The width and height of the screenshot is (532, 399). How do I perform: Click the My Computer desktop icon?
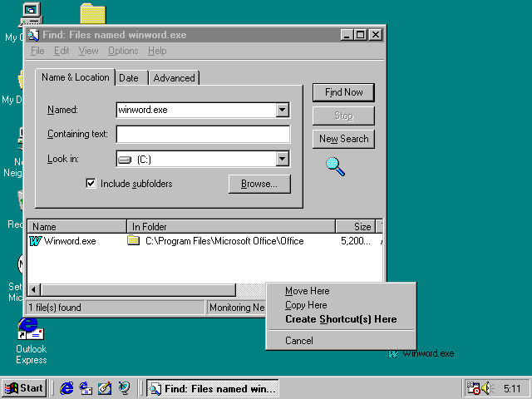click(x=30, y=12)
